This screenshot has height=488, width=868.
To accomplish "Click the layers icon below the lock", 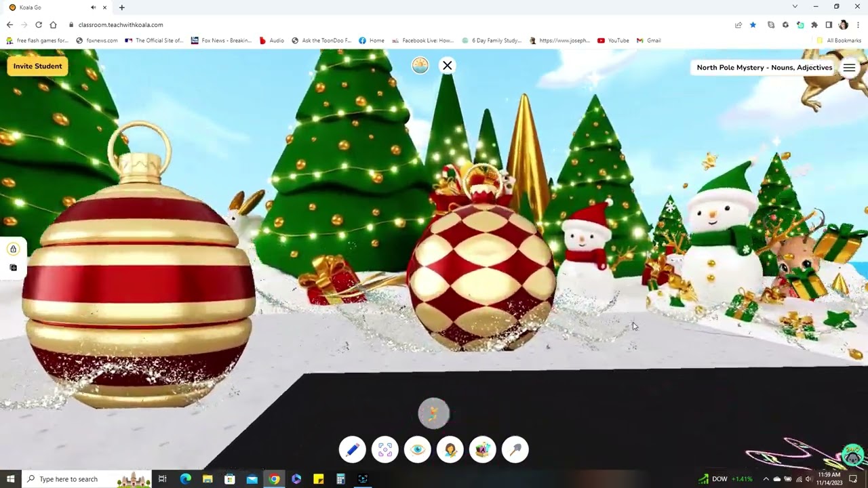I will pos(13,268).
